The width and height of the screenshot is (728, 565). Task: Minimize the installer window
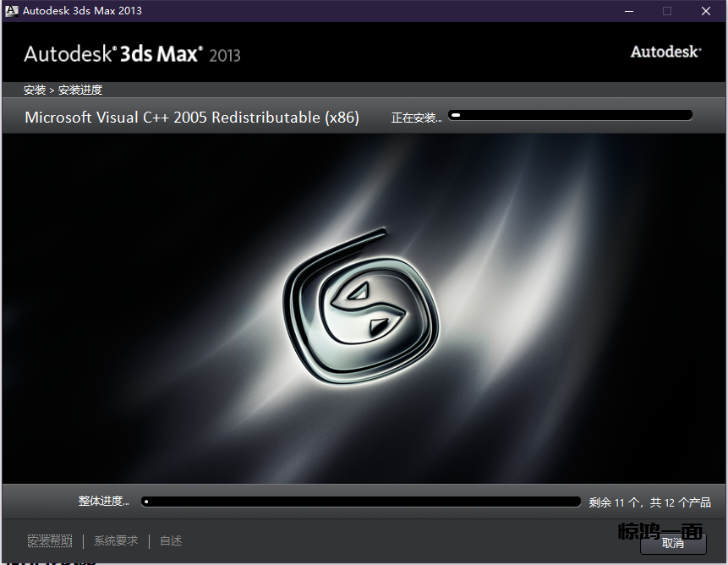[629, 11]
